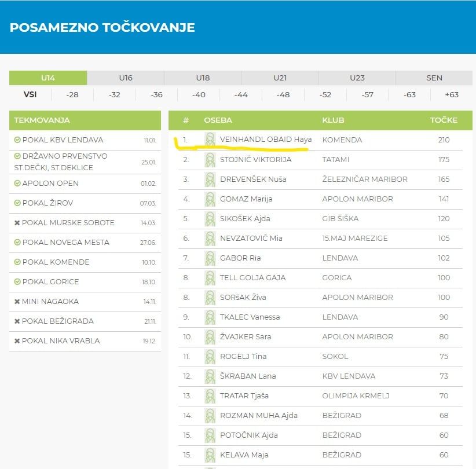Click the avatar icon for GABOR Ria

tap(210, 258)
